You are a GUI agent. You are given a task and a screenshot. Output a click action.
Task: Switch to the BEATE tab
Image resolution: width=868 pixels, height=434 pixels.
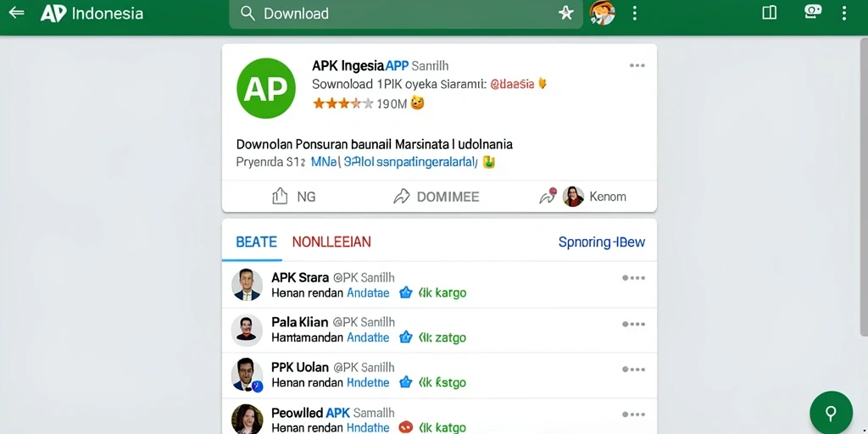[x=256, y=242]
